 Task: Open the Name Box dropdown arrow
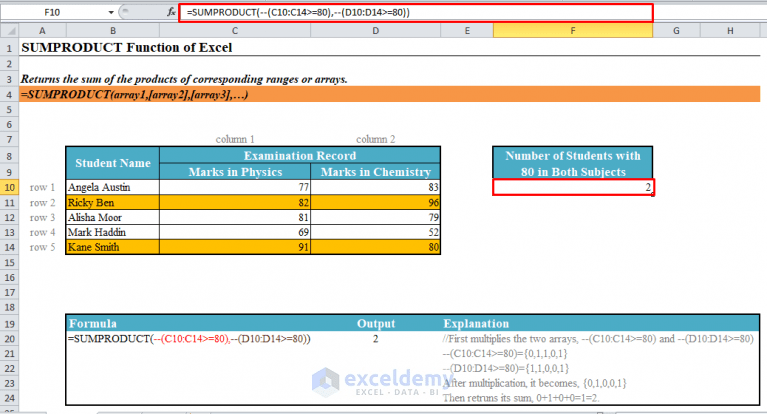(x=111, y=12)
